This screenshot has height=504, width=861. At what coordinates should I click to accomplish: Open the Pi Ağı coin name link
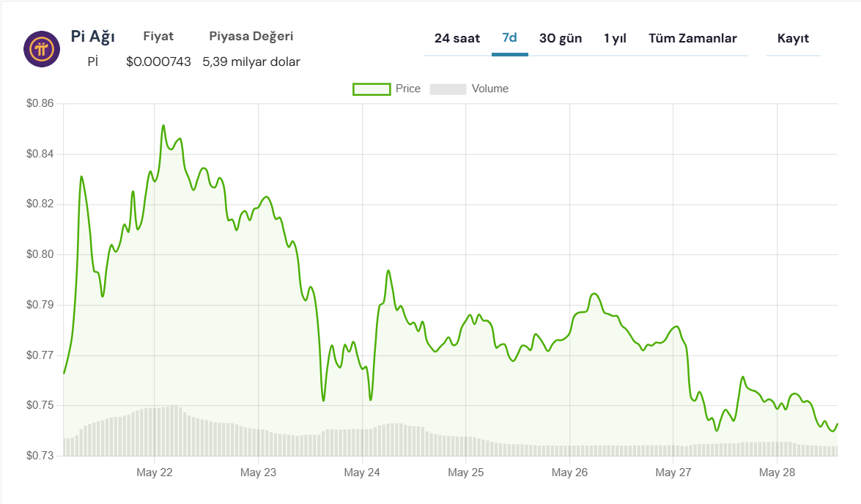(x=93, y=36)
